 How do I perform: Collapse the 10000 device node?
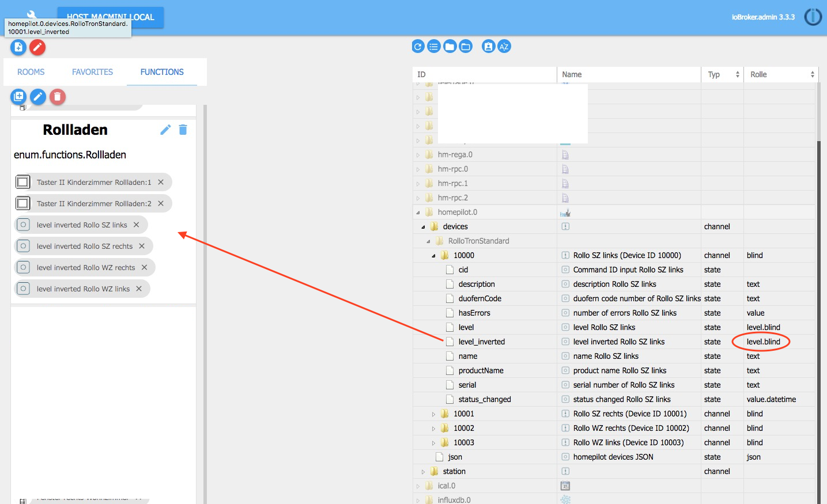point(433,256)
